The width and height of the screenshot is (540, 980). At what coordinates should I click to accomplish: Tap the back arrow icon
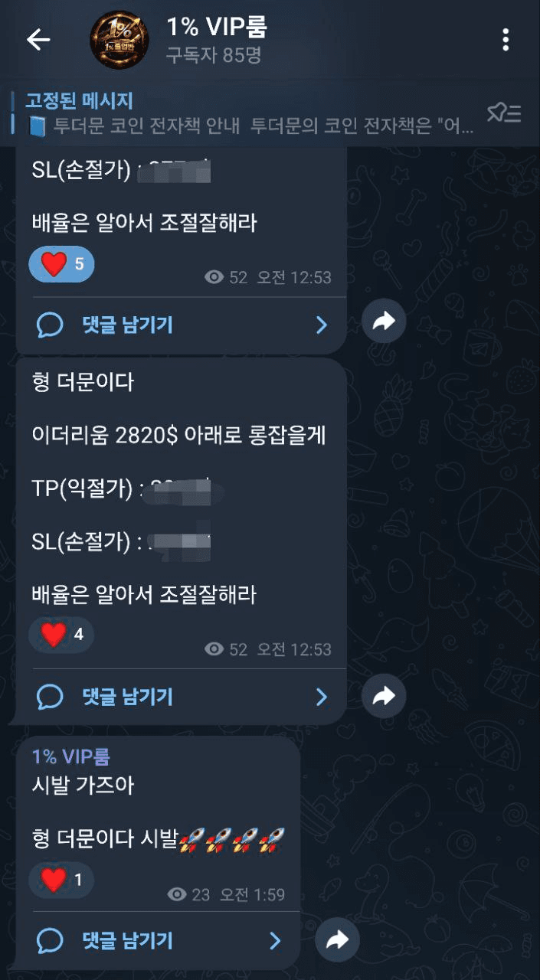click(38, 40)
